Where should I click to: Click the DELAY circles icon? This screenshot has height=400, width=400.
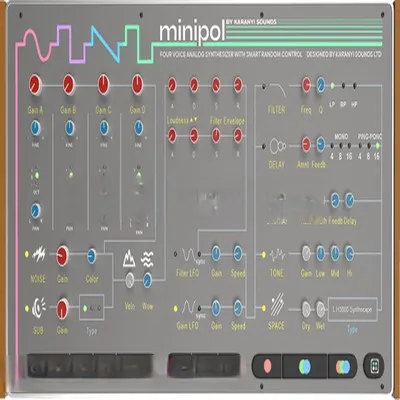pos(277,146)
